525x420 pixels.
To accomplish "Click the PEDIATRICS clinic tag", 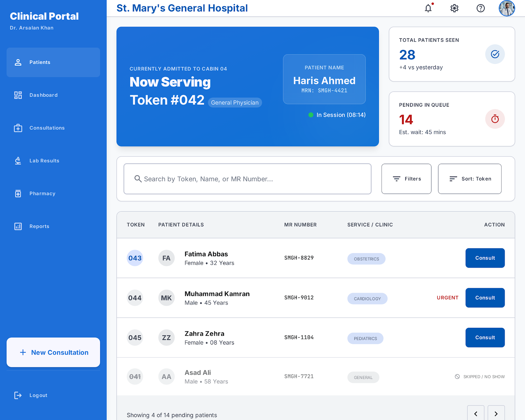I will [x=366, y=338].
